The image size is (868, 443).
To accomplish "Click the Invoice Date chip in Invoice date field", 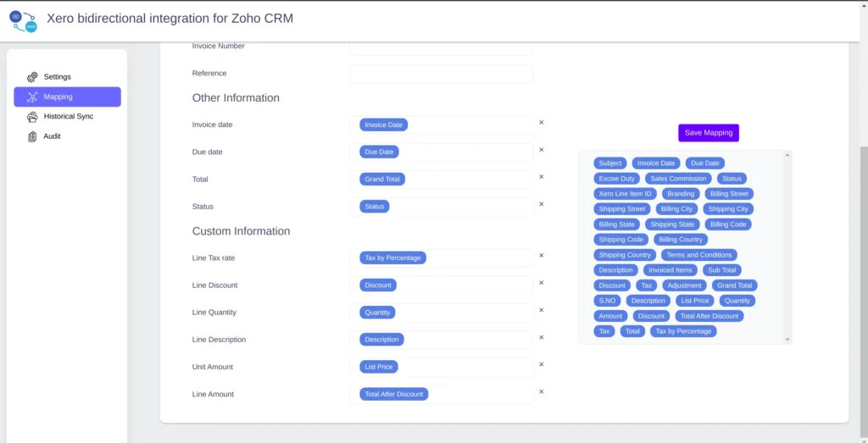I will click(384, 125).
